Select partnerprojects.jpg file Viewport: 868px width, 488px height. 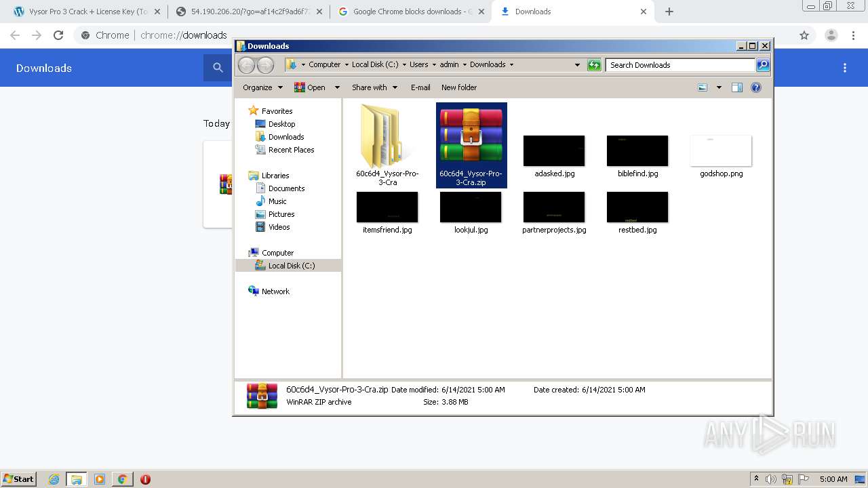tap(554, 213)
